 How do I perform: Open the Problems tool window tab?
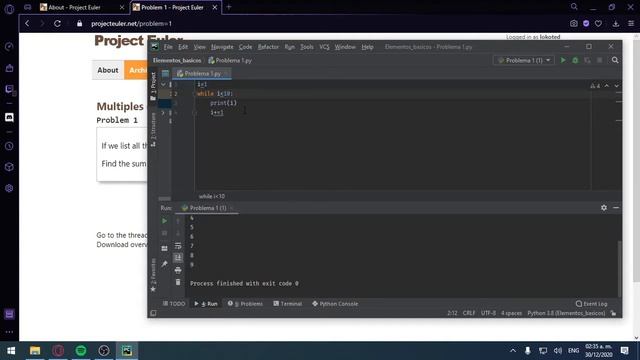point(245,304)
